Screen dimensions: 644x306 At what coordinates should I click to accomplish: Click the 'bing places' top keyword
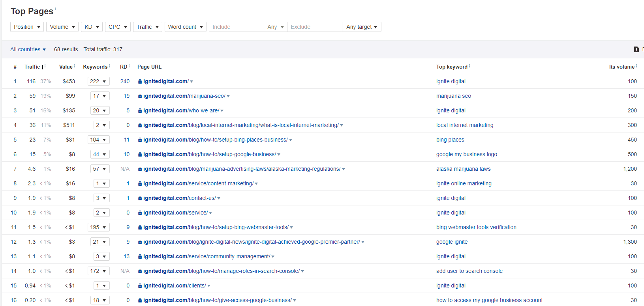pos(450,140)
